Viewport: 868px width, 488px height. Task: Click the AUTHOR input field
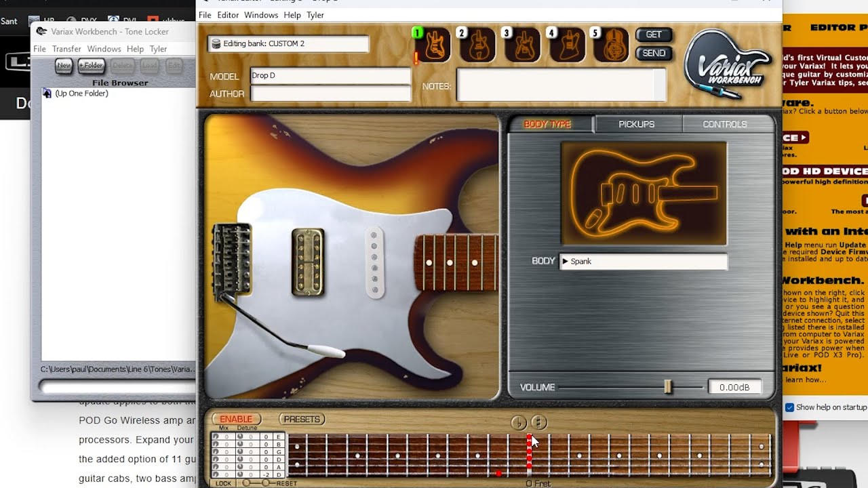pyautogui.click(x=330, y=94)
